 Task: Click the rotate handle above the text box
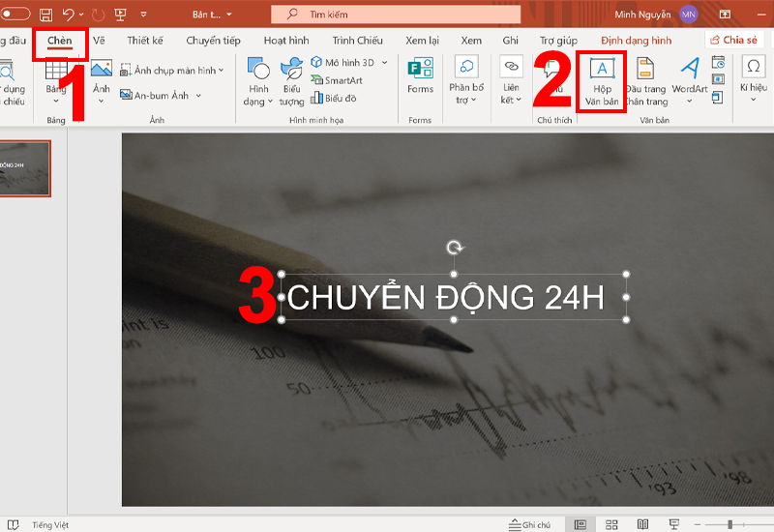455,248
